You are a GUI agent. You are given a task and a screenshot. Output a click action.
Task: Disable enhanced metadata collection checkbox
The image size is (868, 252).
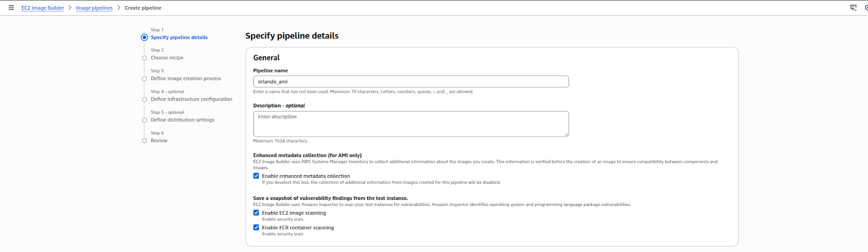click(x=256, y=176)
